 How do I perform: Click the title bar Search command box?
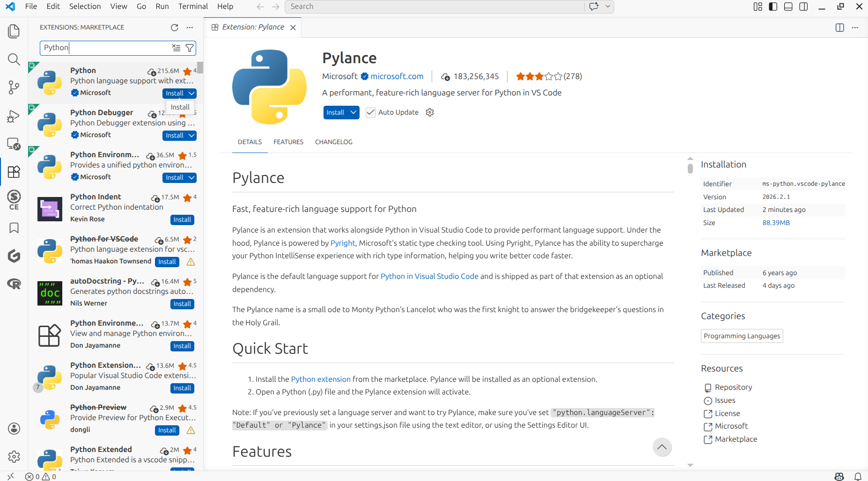[x=434, y=7]
